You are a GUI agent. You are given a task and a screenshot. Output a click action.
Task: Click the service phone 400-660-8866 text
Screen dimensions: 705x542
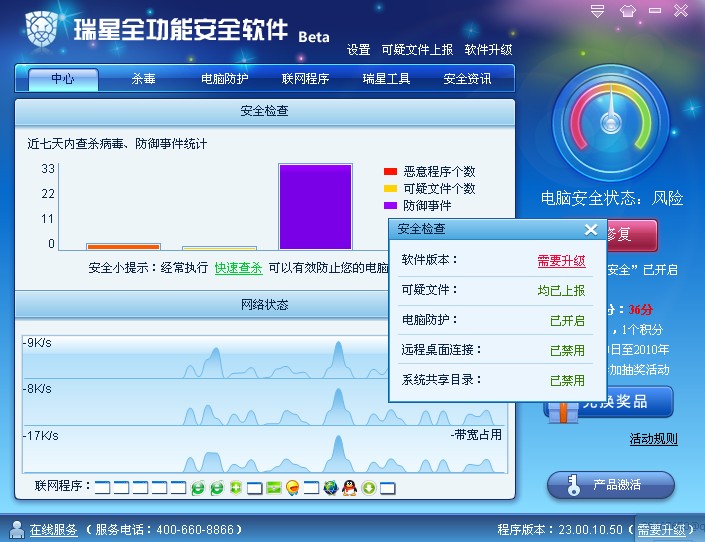click(195, 530)
